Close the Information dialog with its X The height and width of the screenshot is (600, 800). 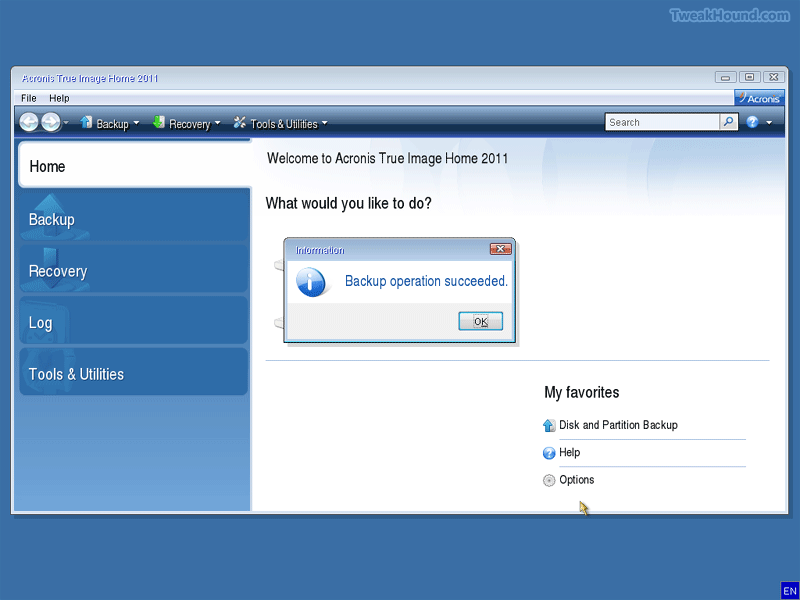point(501,249)
